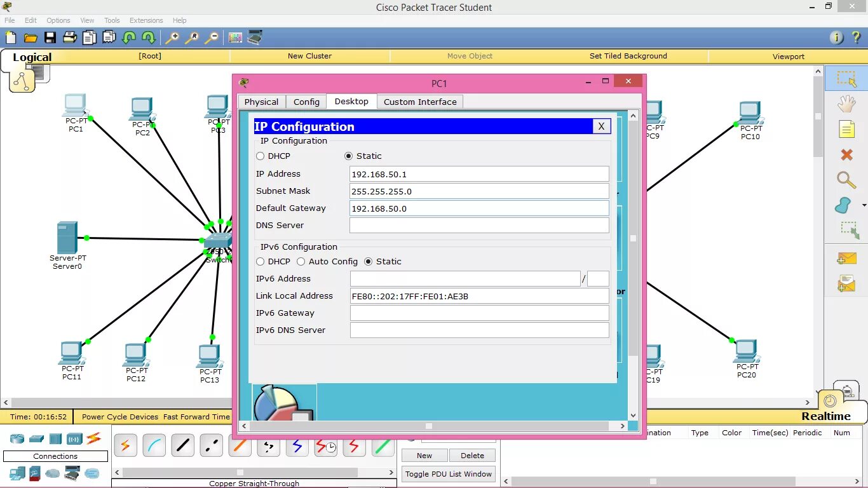Select the Place Note tool
This screenshot has width=868, height=488.
tap(846, 129)
